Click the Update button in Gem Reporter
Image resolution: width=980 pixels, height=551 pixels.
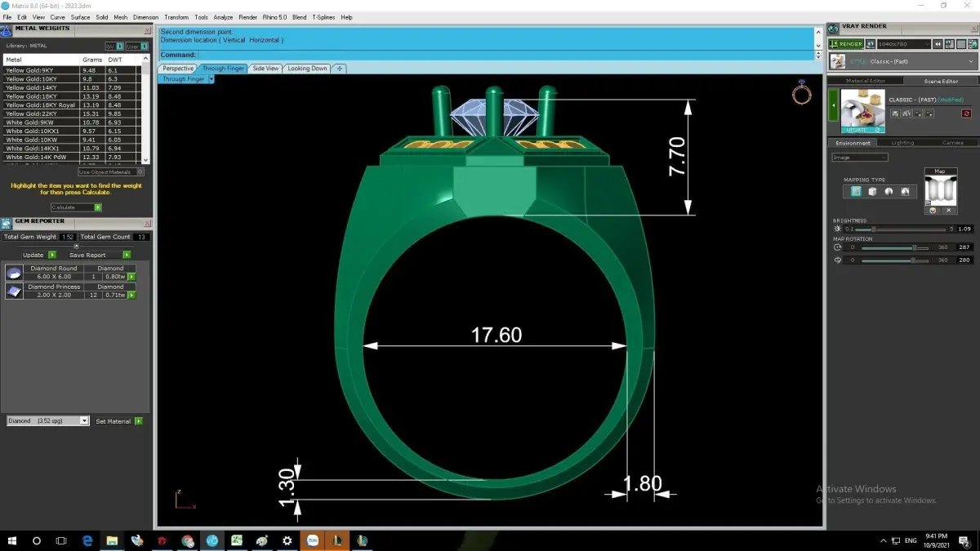[x=38, y=255]
